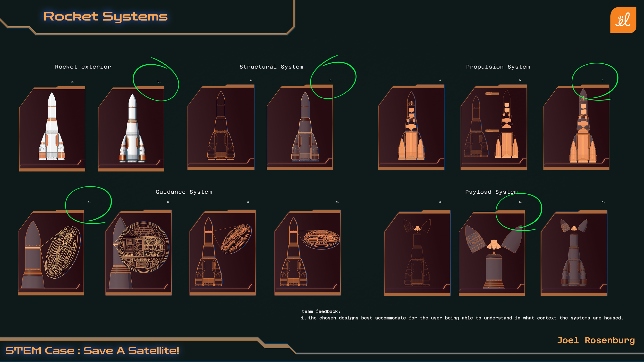
Task: Click the STEM Case Save A Satellite footer
Action: (x=92, y=350)
